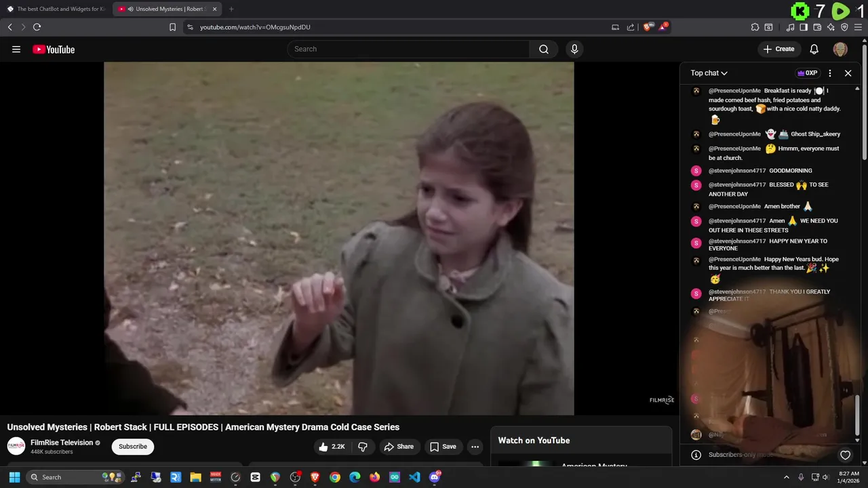
Task: Click the 'HAPPY NEW YEAR TO EVERYONE' message
Action: (x=768, y=245)
